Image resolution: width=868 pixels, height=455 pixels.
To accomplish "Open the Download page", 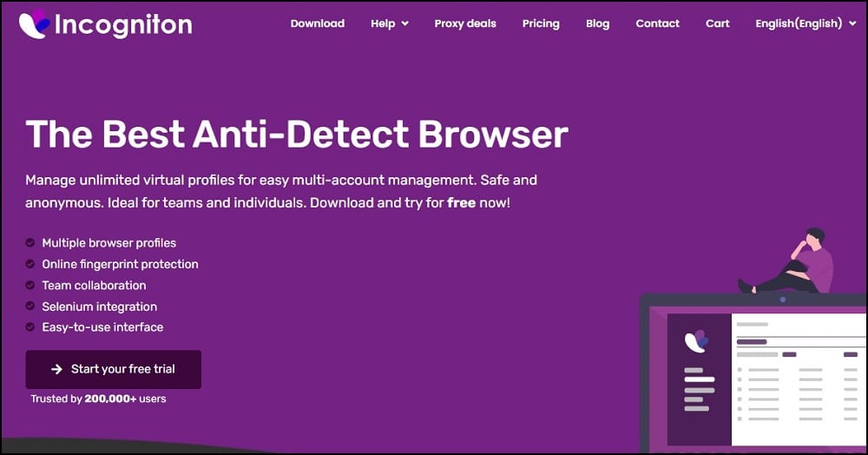I will (317, 23).
